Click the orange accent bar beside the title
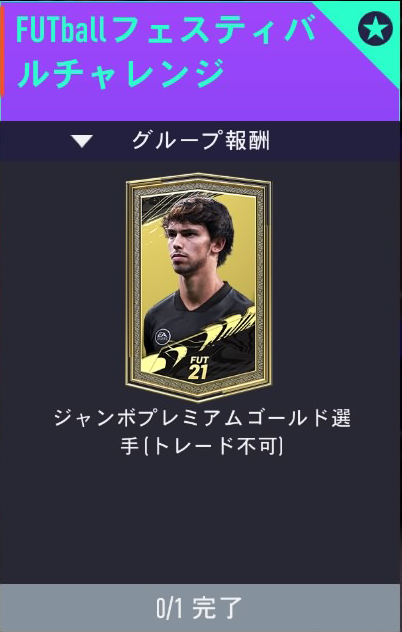Viewport: 402px width, 632px height. [x=2, y=51]
